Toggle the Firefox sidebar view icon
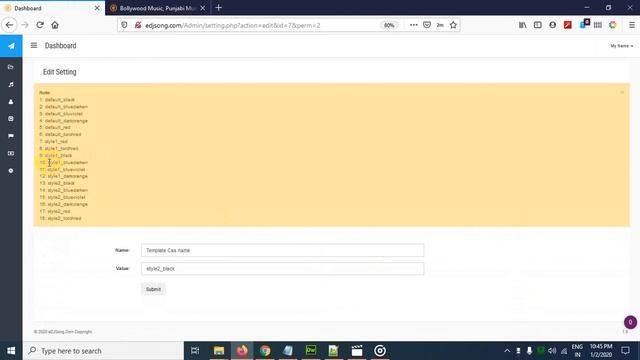This screenshot has height=360, width=640. pyautogui.click(x=538, y=25)
